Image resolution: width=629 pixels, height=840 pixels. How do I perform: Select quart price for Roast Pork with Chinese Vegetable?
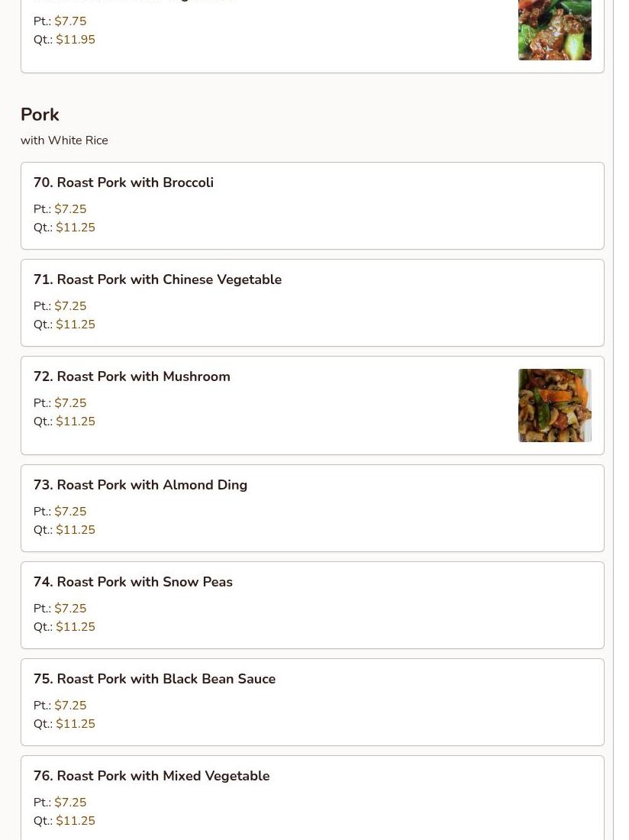(x=76, y=325)
